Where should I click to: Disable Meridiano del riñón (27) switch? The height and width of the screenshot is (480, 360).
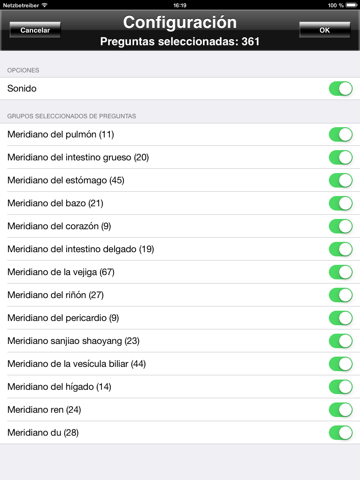tap(341, 295)
